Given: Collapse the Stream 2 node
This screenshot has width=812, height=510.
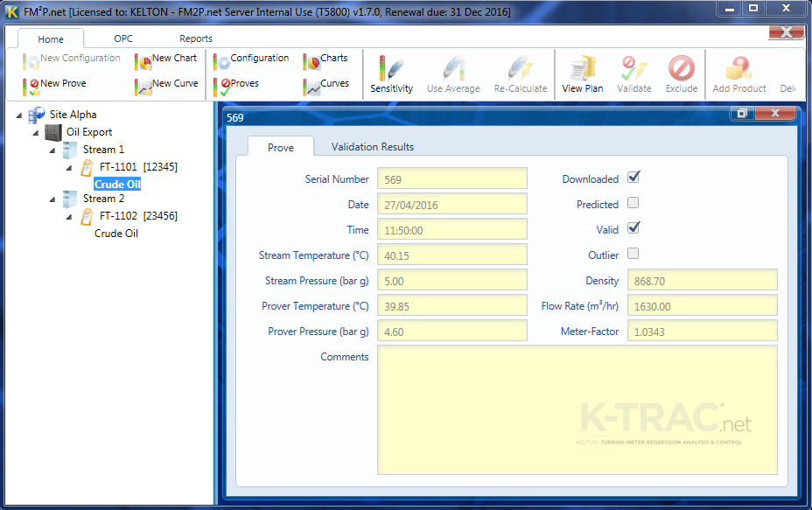Looking at the screenshot, I should (52, 199).
